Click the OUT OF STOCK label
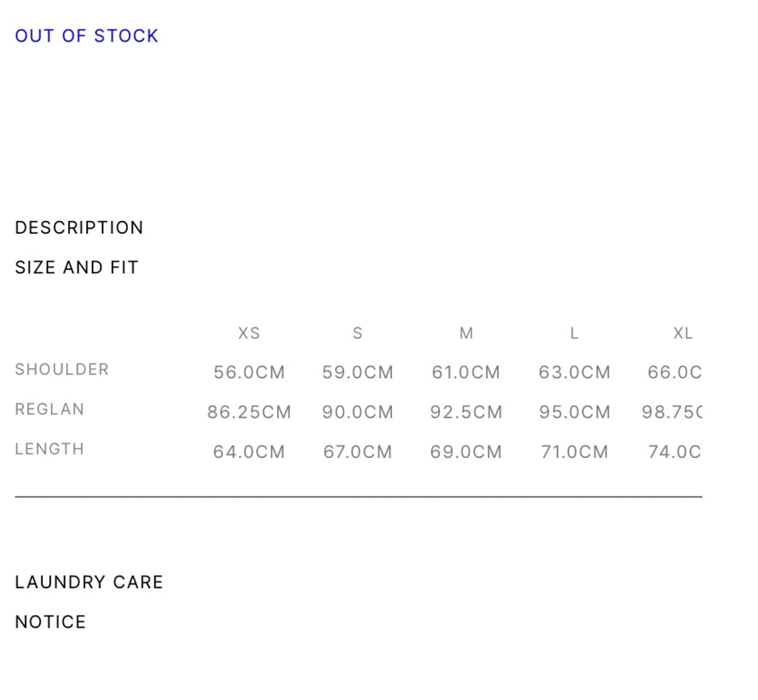This screenshot has width=758, height=700. (86, 36)
